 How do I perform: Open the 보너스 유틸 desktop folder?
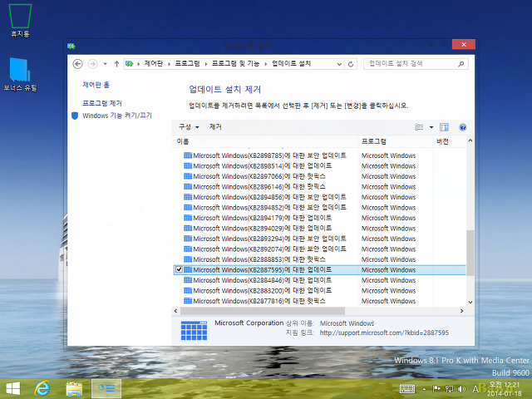coord(20,74)
